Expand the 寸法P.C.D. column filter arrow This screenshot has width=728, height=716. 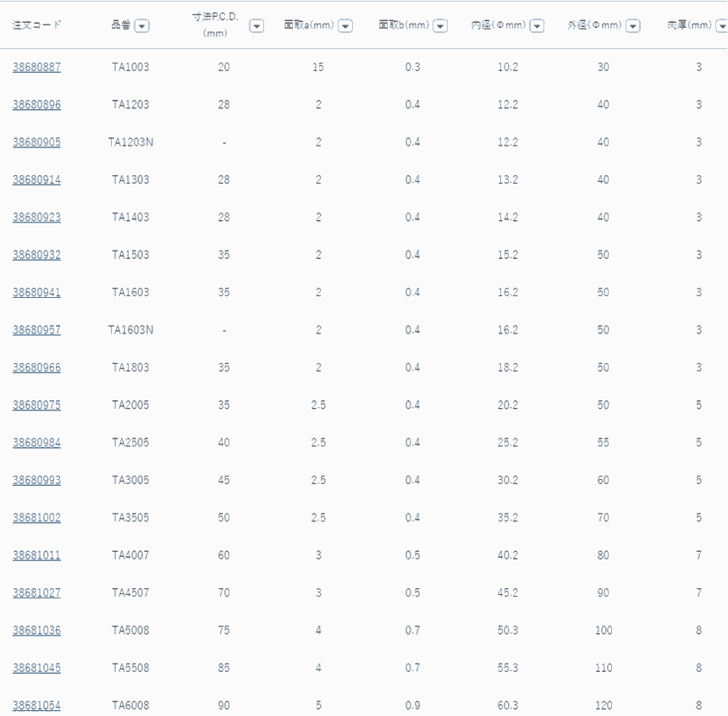[x=256, y=26]
